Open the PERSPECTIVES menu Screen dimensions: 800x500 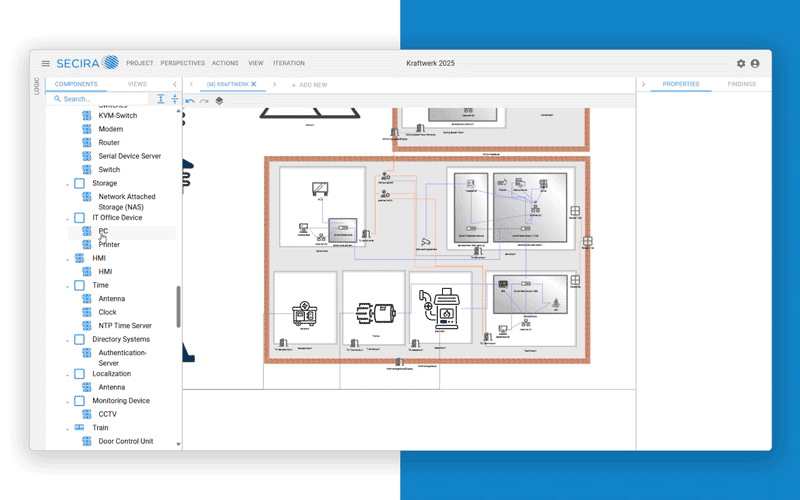click(x=182, y=63)
